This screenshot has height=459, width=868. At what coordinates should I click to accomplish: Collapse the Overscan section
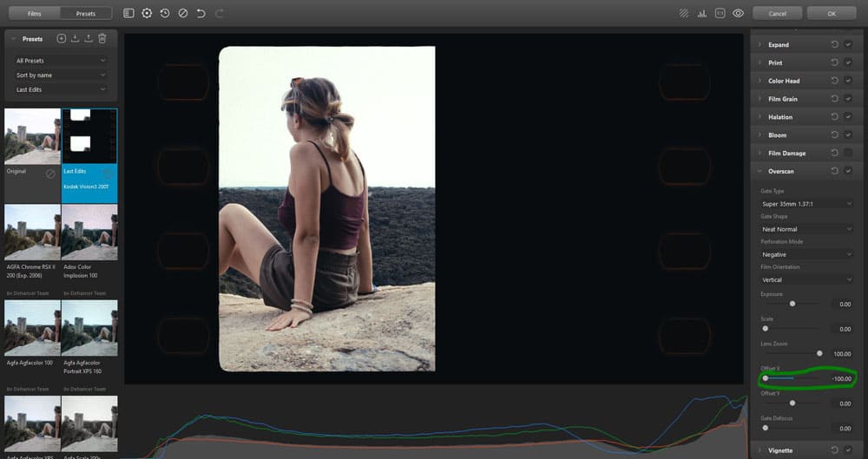pyautogui.click(x=759, y=171)
